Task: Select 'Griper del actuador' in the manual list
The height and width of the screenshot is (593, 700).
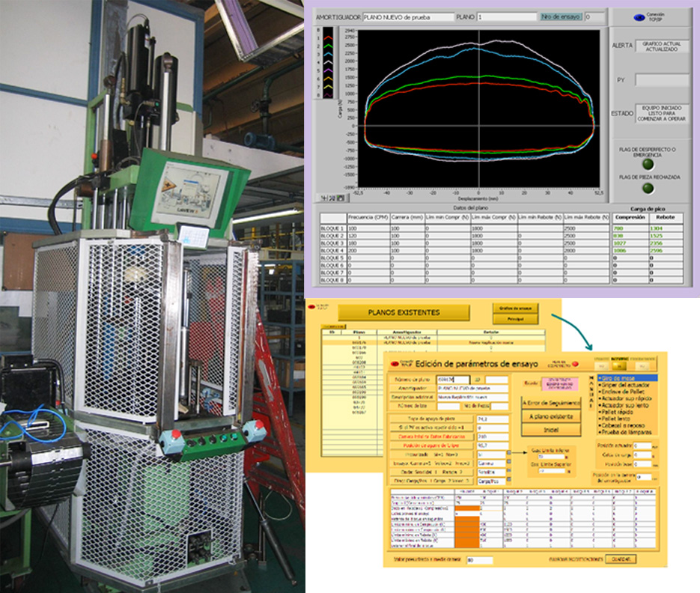Action: (627, 385)
